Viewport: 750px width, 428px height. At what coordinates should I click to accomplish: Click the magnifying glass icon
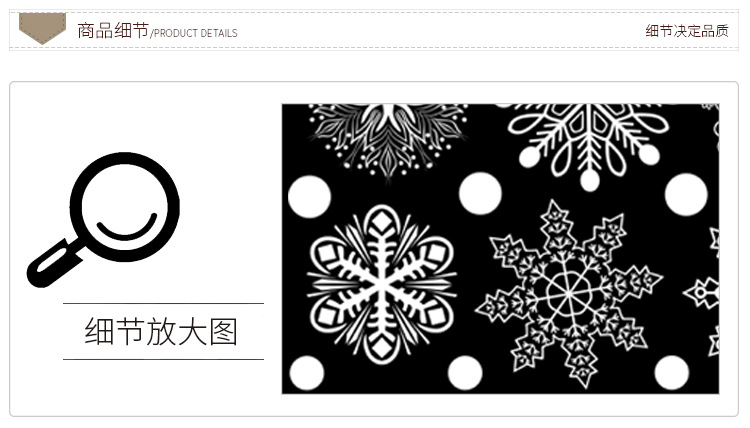[103, 220]
